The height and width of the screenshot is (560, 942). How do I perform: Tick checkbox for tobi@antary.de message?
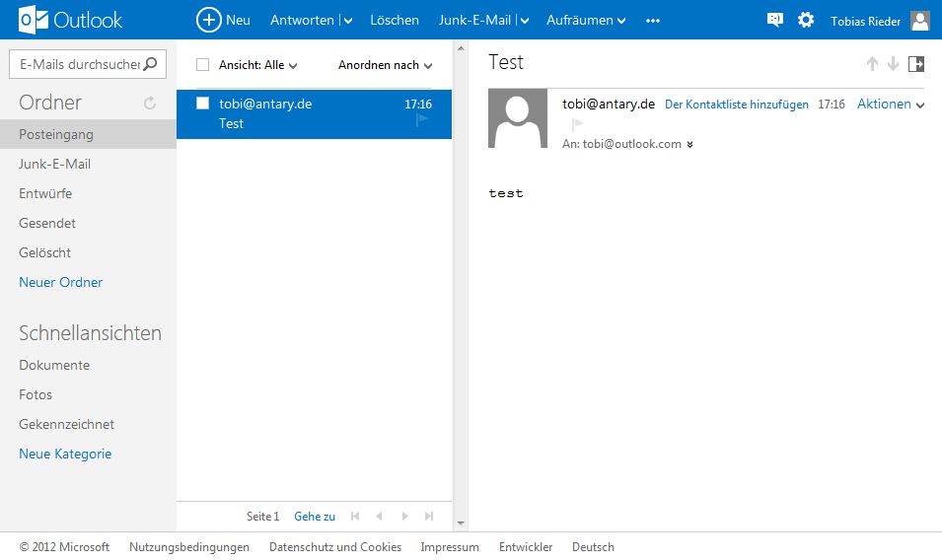tap(202, 104)
